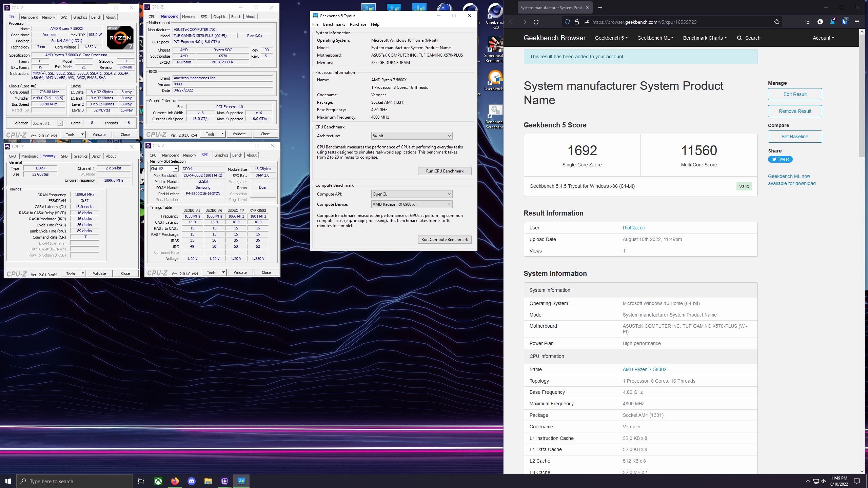Click Geekbench ML now available for download link
Viewport: 868px width, 488px height.
[x=792, y=180]
